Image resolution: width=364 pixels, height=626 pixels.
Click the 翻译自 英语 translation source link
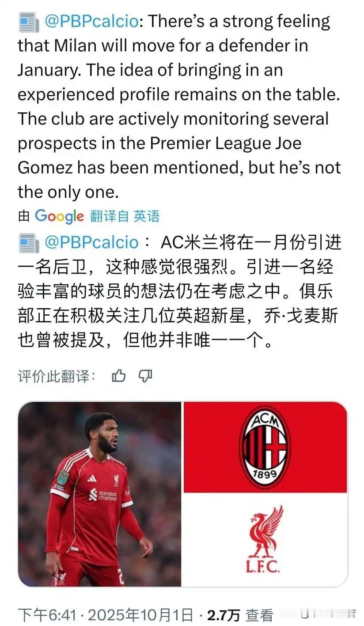tap(125, 216)
